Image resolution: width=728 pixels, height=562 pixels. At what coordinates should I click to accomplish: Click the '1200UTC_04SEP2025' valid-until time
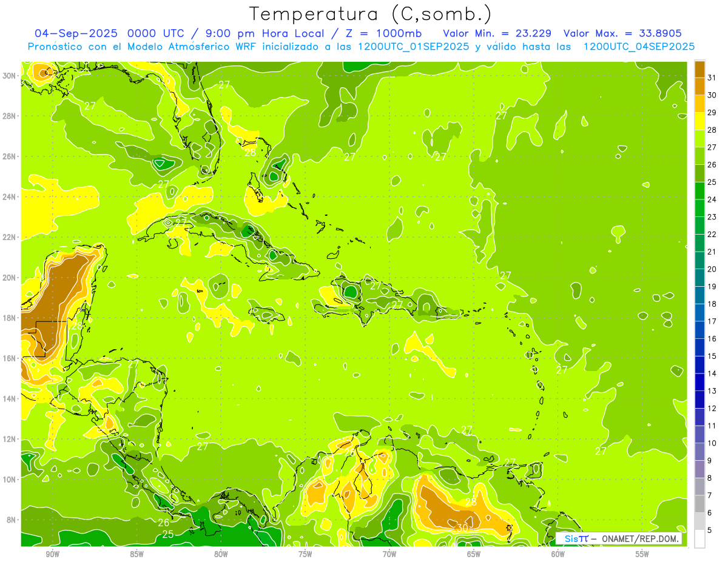(639, 47)
